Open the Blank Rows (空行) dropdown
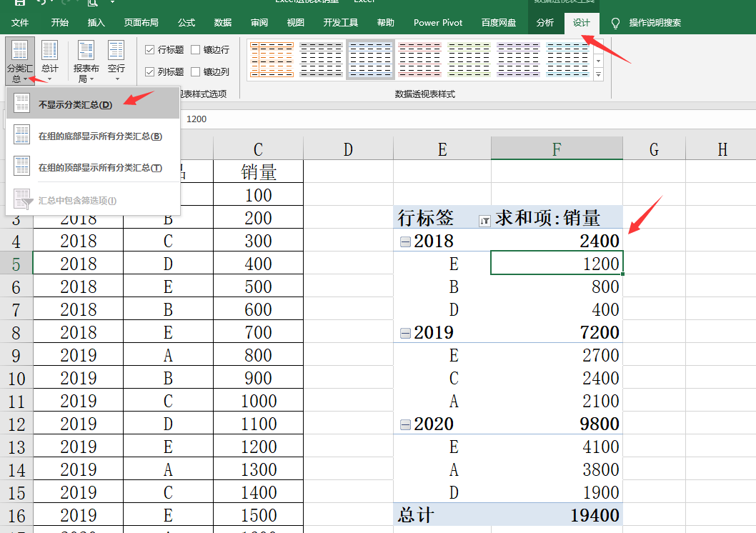 pyautogui.click(x=116, y=61)
